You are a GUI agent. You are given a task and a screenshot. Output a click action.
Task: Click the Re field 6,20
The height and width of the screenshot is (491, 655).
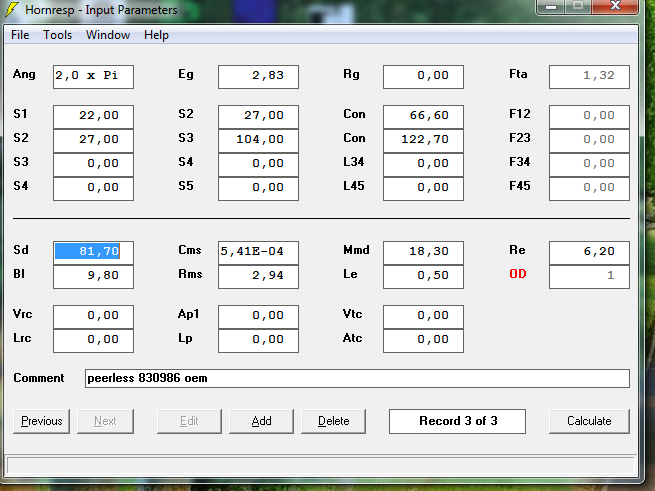[x=589, y=252]
